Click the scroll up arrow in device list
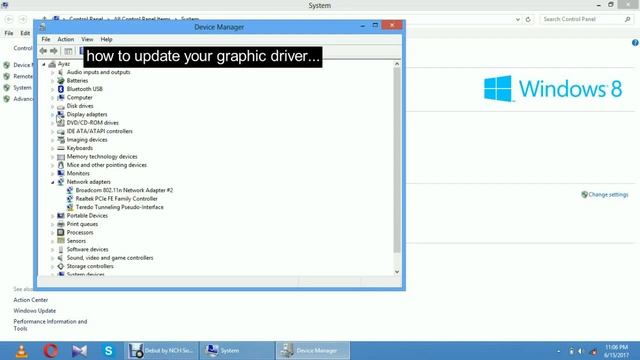 tap(397, 64)
